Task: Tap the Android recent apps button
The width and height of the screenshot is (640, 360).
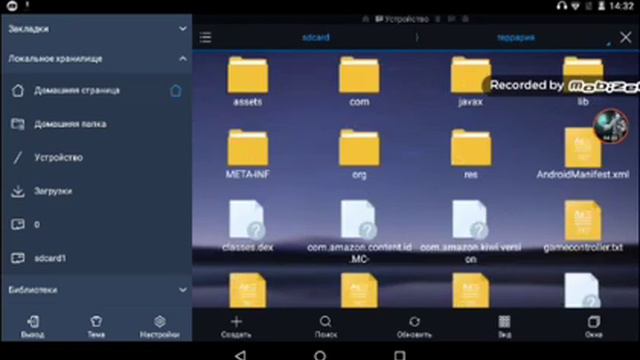Action: click(400, 355)
